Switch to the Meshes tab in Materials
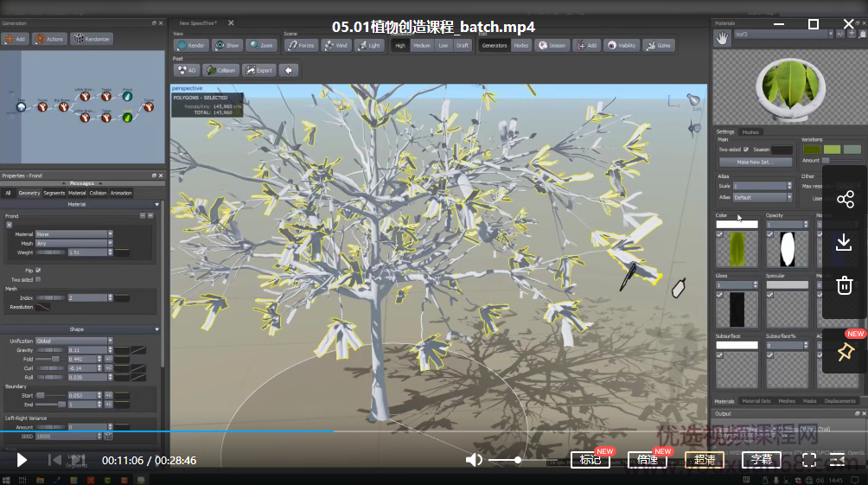The width and height of the screenshot is (868, 485). click(750, 132)
